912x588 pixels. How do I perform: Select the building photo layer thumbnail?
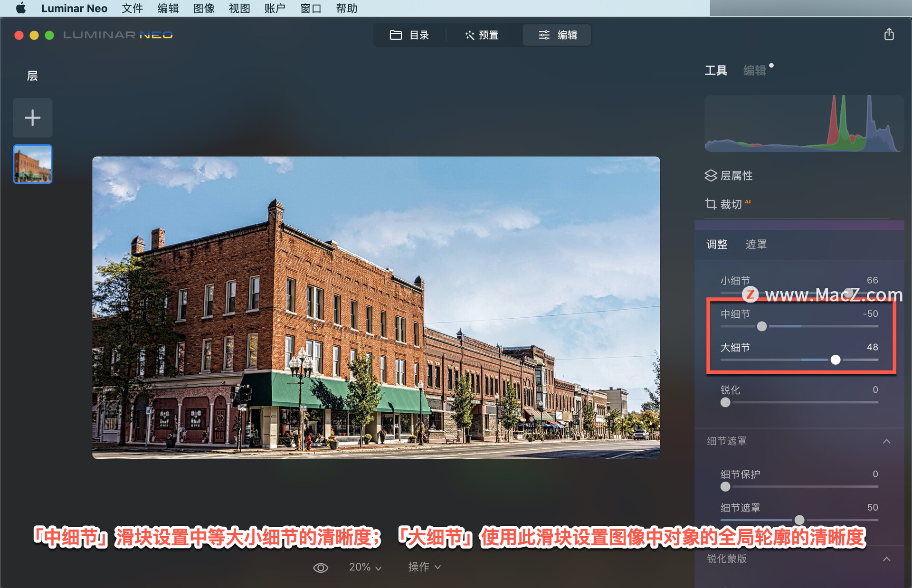(32, 164)
